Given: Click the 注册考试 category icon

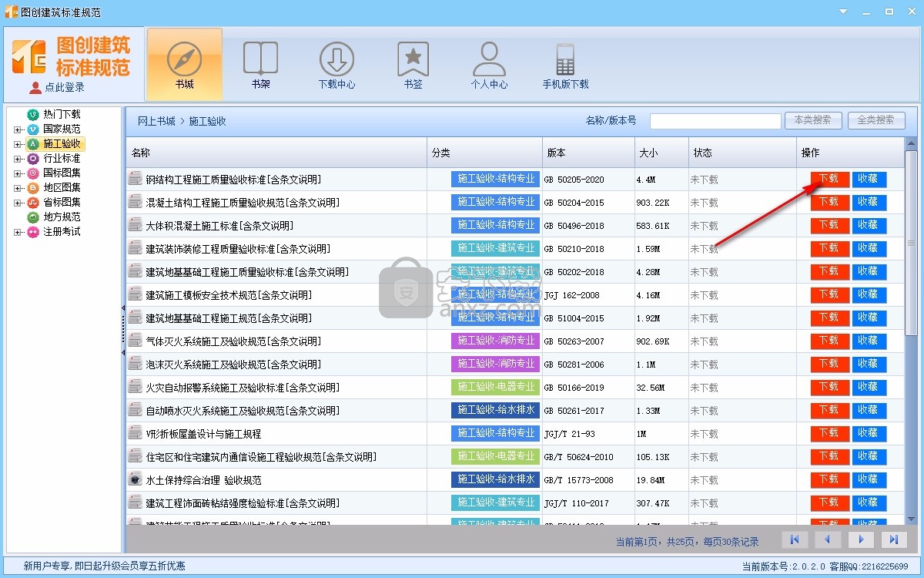Looking at the screenshot, I should point(33,231).
